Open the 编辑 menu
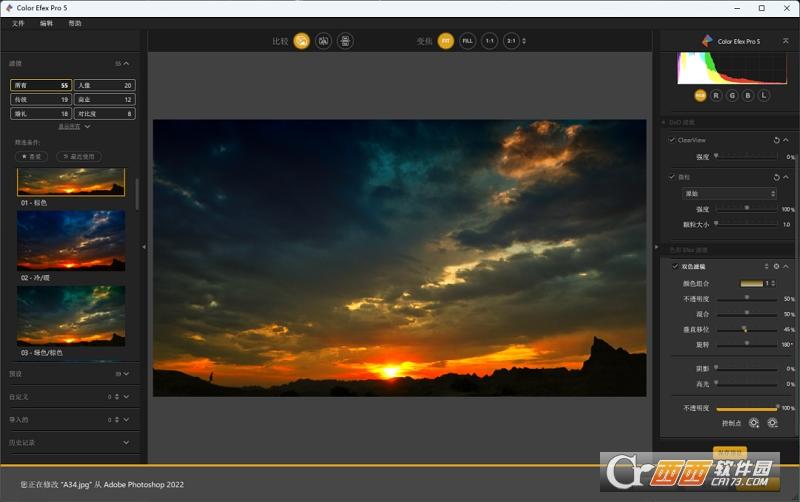This screenshot has width=800, height=502. click(46, 23)
